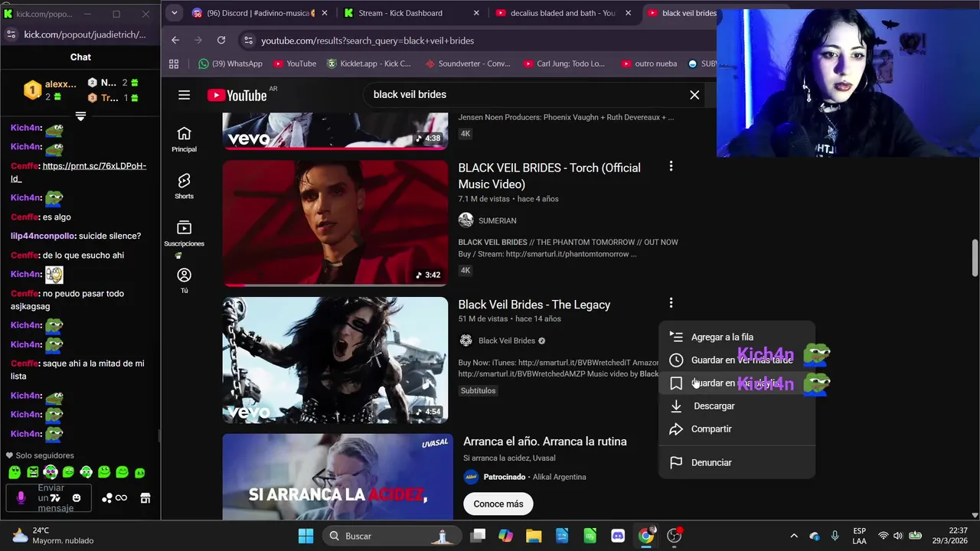980x551 pixels.
Task: Open the 7TV emote picker
Action: [55, 498]
